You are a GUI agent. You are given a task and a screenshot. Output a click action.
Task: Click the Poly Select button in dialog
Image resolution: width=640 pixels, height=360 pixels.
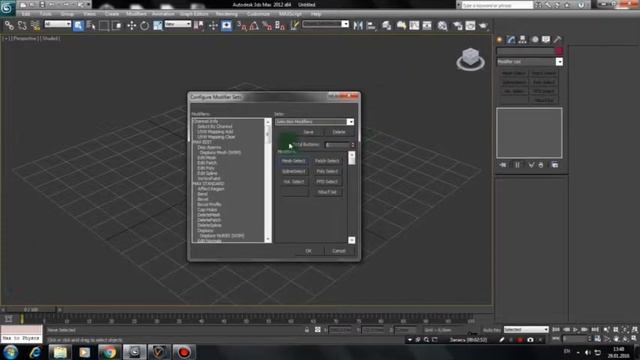[x=327, y=171]
